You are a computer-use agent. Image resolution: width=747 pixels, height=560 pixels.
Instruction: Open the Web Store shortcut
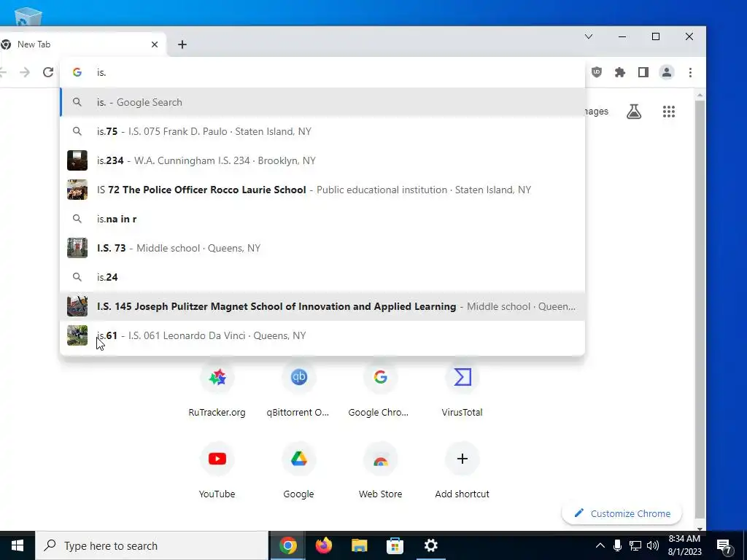coord(379,470)
